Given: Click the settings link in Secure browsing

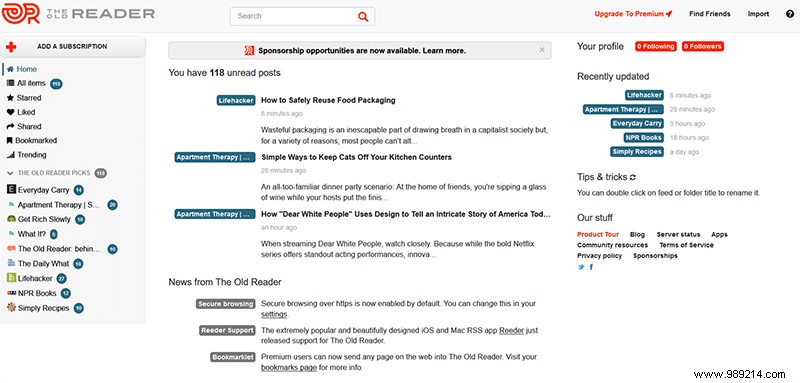Looking at the screenshot, I should coord(274,314).
